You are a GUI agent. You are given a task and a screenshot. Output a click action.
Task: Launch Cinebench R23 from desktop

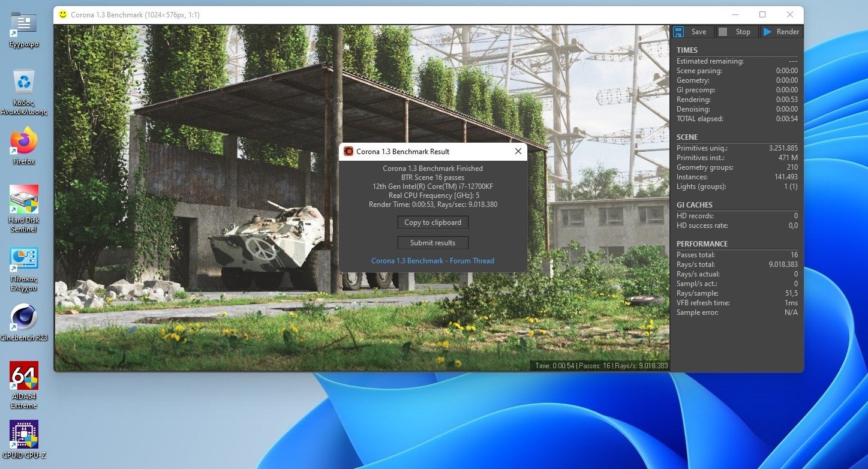coord(24,323)
